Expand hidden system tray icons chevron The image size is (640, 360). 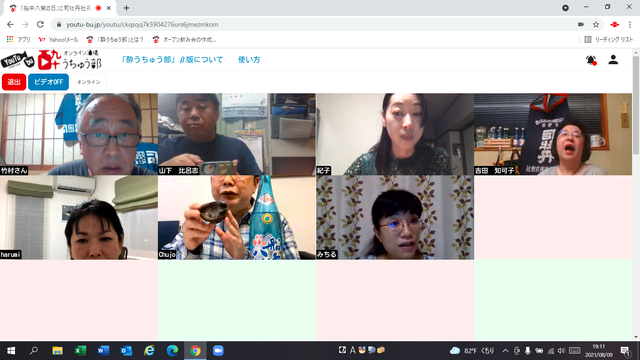point(505,351)
